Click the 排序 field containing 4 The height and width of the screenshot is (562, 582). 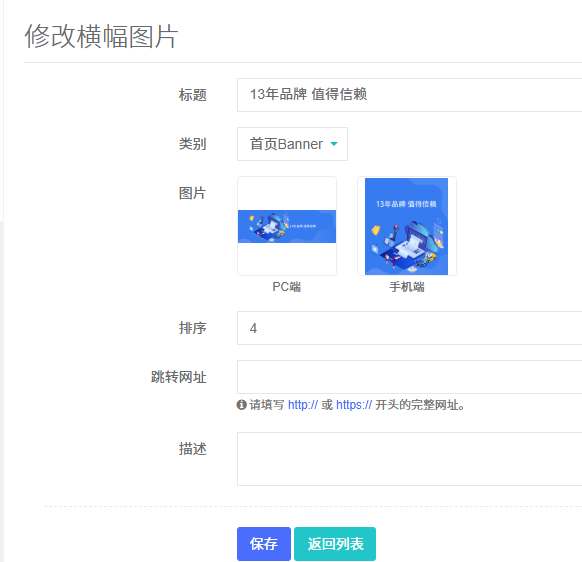pyautogui.click(x=409, y=328)
